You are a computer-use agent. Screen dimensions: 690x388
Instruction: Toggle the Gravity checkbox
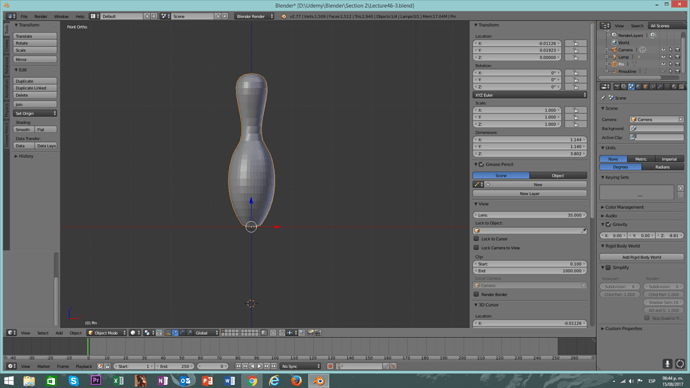tap(608, 224)
